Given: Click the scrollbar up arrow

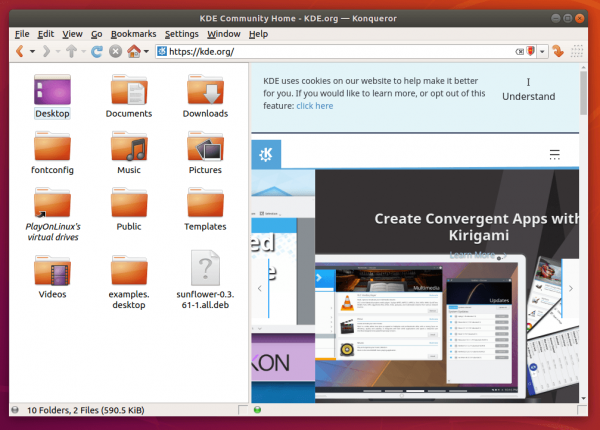Looking at the screenshot, I should tap(583, 67).
